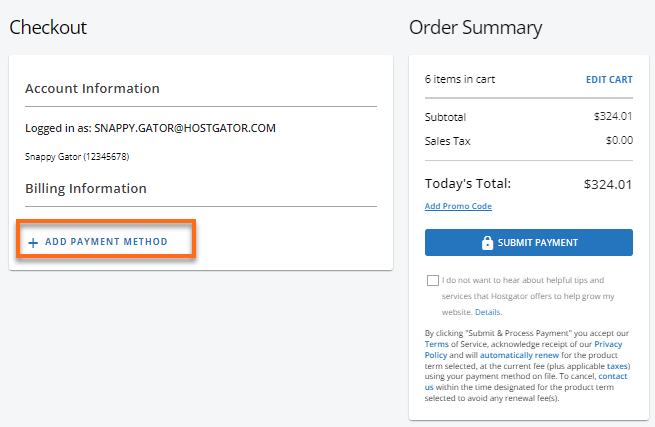Click the 6 items in cart text
Viewport: 655px width, 427px height.
(460, 79)
